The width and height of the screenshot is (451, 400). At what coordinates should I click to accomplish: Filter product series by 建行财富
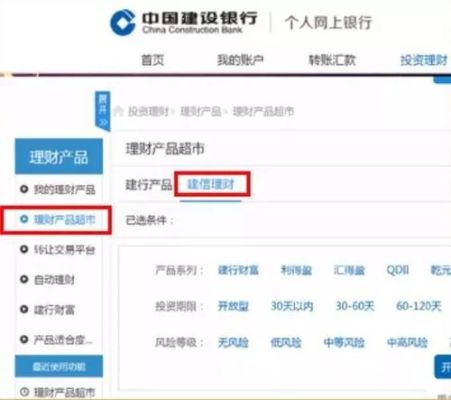tap(238, 270)
